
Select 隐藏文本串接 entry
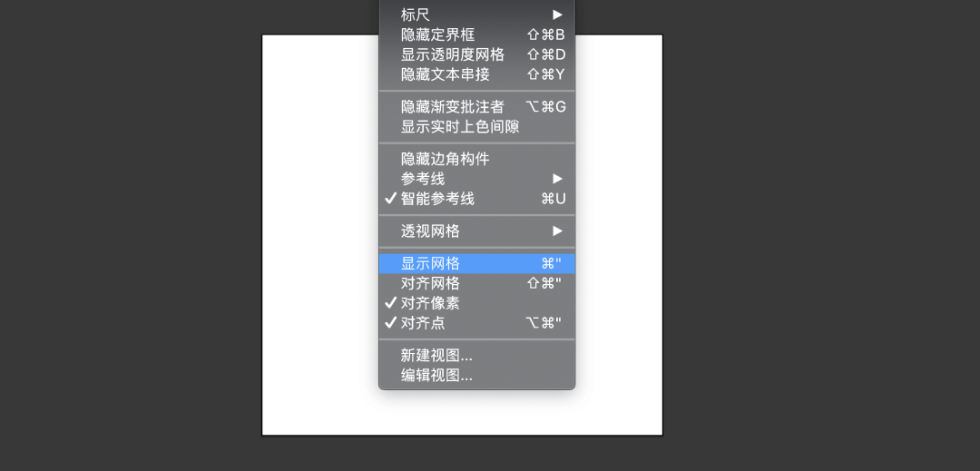477,74
